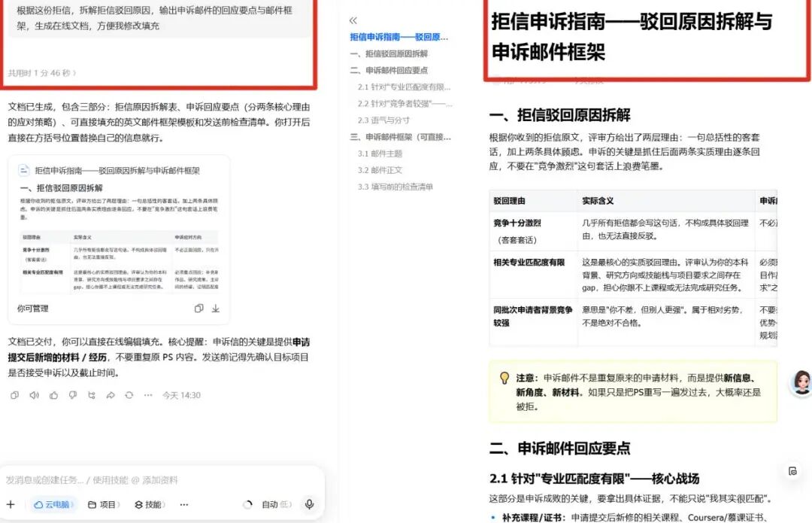Click the subheading 2.1 针对"专业匹配度有限"——核心战场
Screen dimensions: 812x523
[x=594, y=479]
